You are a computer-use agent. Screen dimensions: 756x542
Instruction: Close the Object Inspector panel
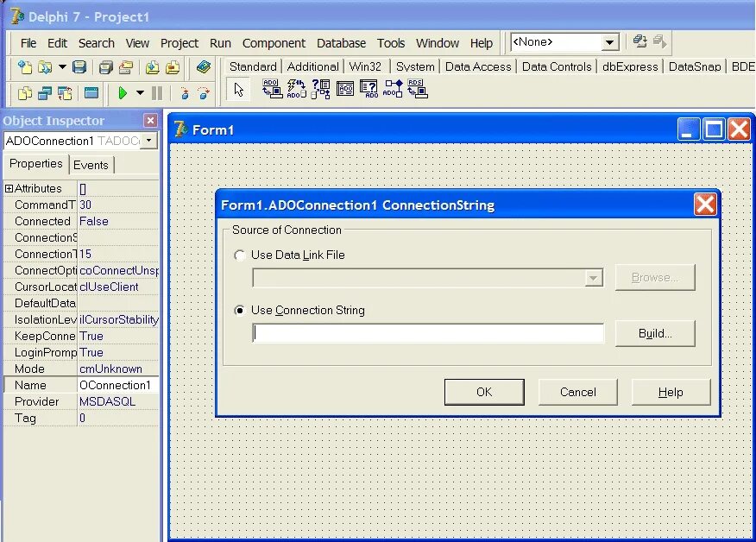pyautogui.click(x=150, y=121)
